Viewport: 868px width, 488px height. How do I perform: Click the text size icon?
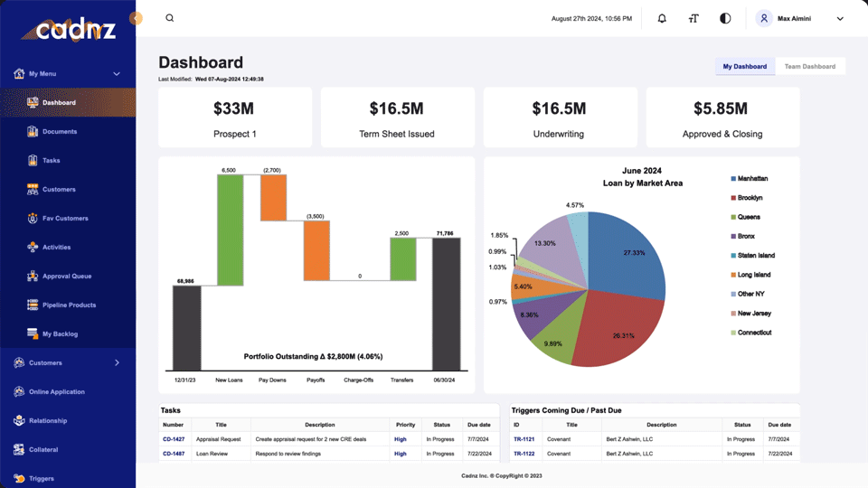(693, 18)
